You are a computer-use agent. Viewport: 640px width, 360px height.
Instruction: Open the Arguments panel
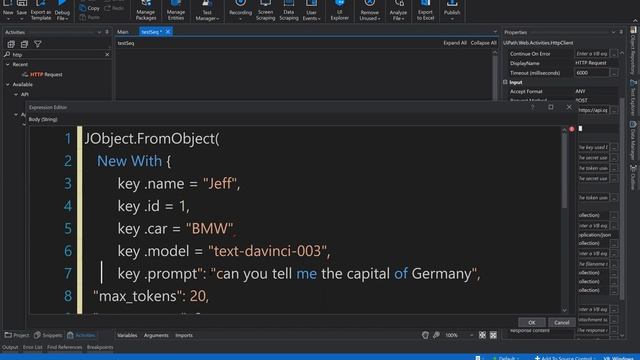pos(156,335)
